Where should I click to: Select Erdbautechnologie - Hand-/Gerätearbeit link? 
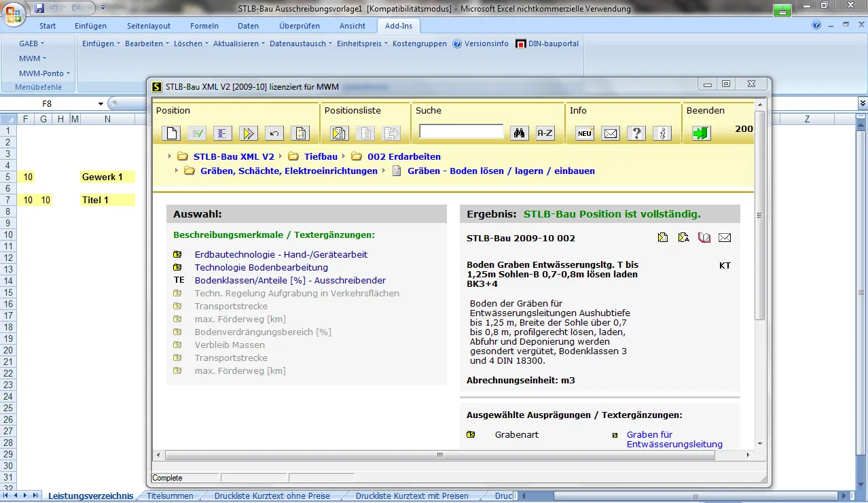tap(281, 255)
